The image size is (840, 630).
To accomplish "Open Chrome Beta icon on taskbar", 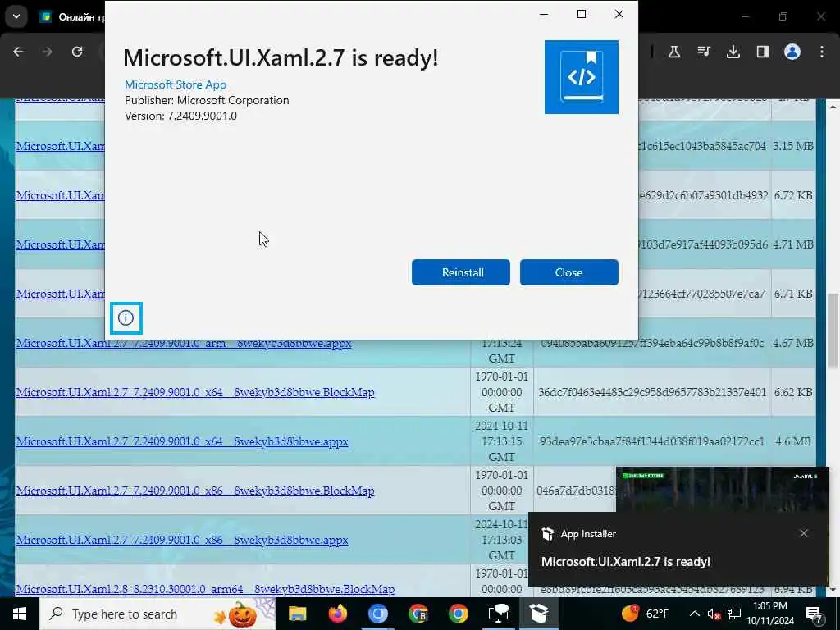I will (418, 614).
